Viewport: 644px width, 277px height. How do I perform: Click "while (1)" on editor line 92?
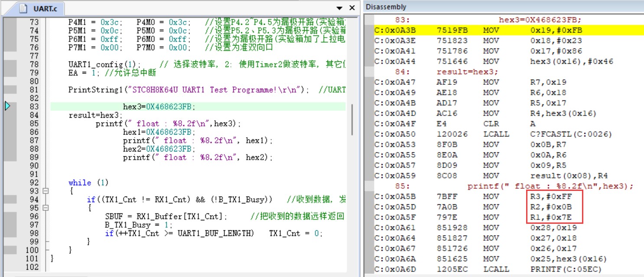point(88,183)
